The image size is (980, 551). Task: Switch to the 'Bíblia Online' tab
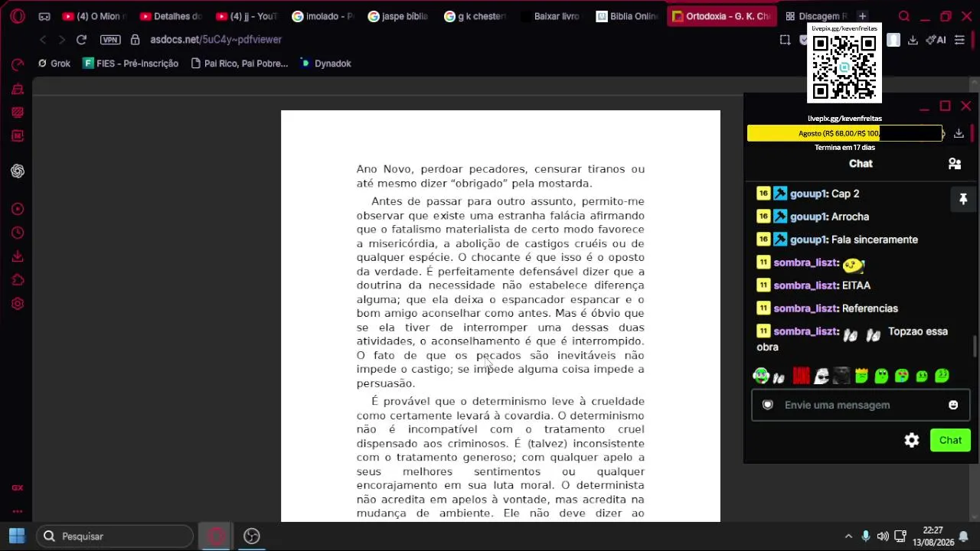point(627,16)
